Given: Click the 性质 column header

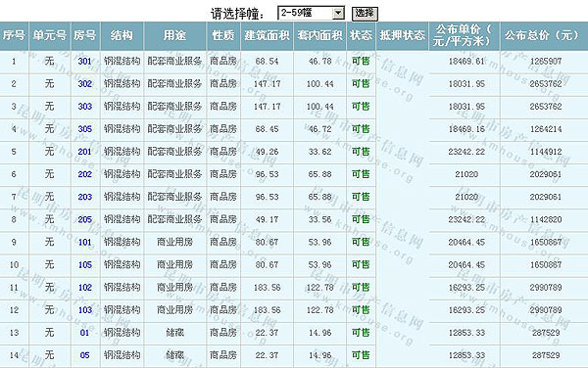Looking at the screenshot, I should point(223,35).
